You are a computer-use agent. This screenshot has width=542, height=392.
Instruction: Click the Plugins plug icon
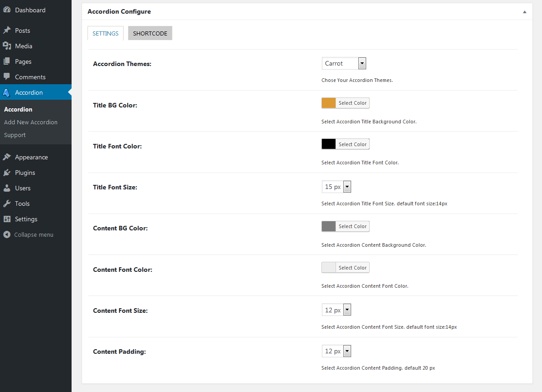7,173
